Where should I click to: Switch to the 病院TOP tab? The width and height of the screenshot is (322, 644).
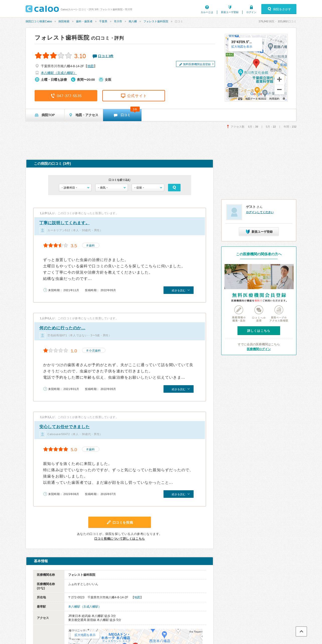coord(45,115)
